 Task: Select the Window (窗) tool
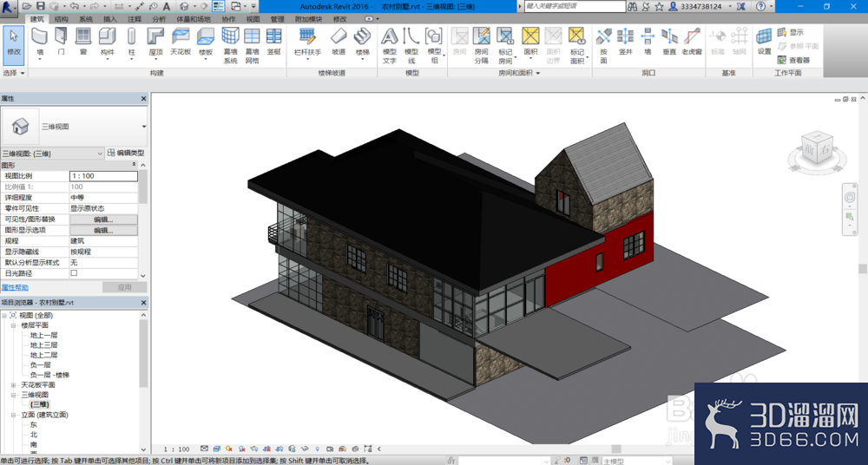pos(83,43)
